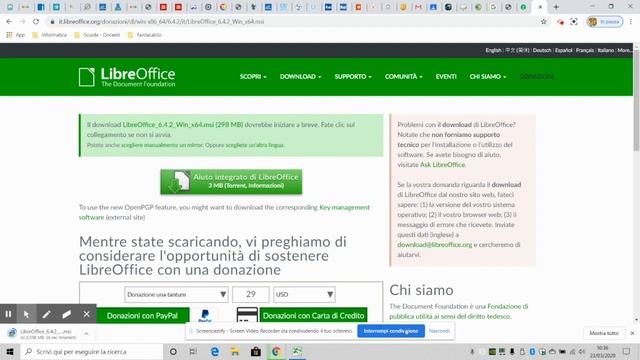Screen dimensions: 640x360
Task: Open Task View in taskbar
Action: pyautogui.click(x=193, y=351)
